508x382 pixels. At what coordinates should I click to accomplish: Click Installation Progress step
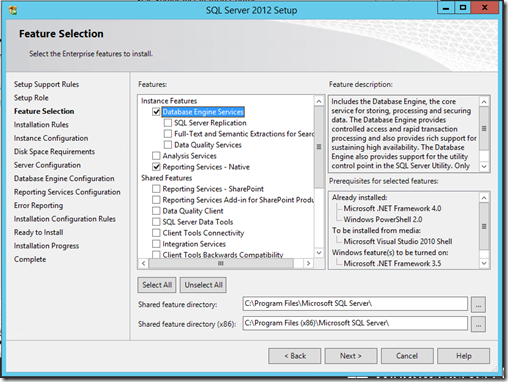coord(46,246)
